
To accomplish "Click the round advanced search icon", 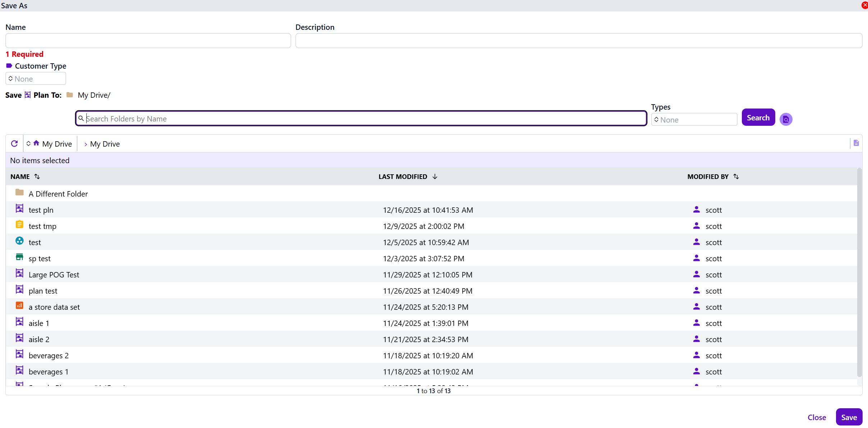I will [786, 119].
